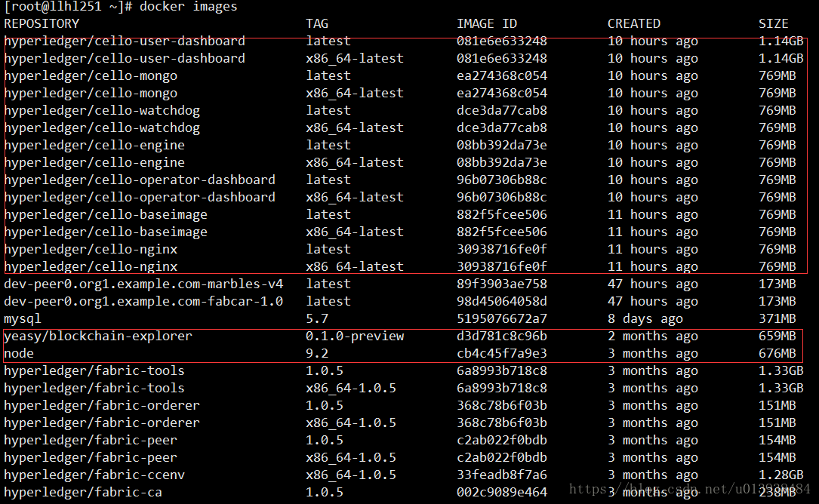The image size is (819, 504).
Task: Click the mysql repository name
Action: coord(23,319)
